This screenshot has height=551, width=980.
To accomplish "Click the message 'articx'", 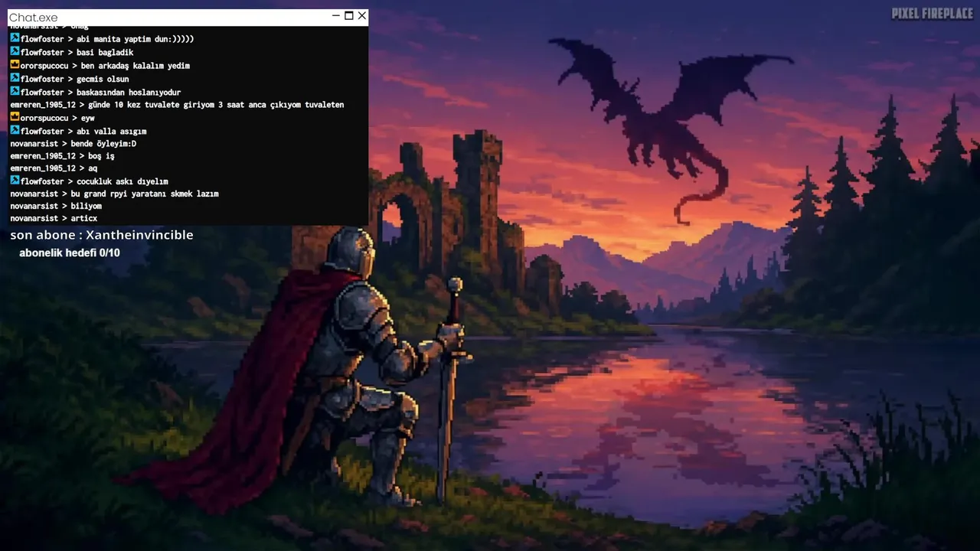I will coord(83,219).
